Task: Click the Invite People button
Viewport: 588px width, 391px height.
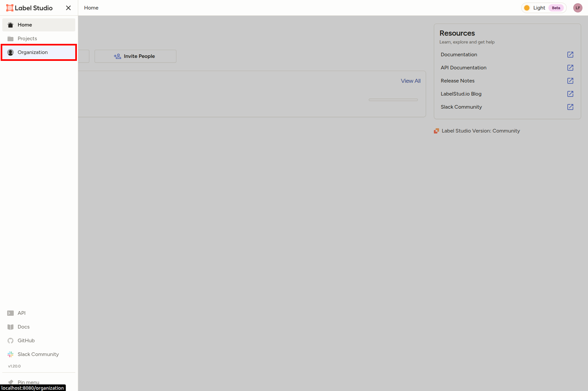Action: coord(135,56)
